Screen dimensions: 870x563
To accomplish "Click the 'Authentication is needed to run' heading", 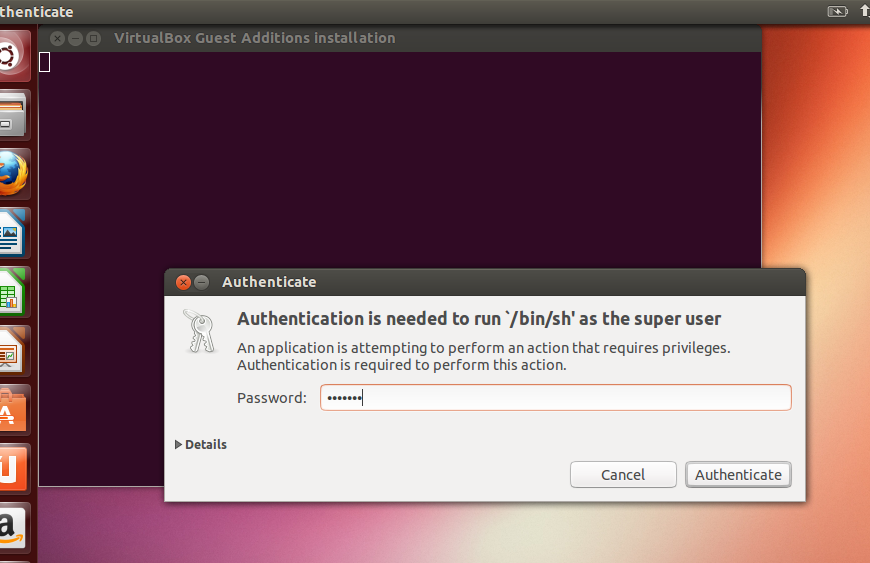I will [x=479, y=319].
